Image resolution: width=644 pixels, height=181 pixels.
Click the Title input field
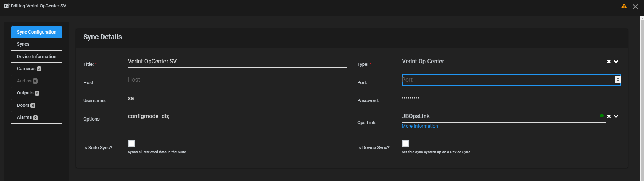(237, 62)
